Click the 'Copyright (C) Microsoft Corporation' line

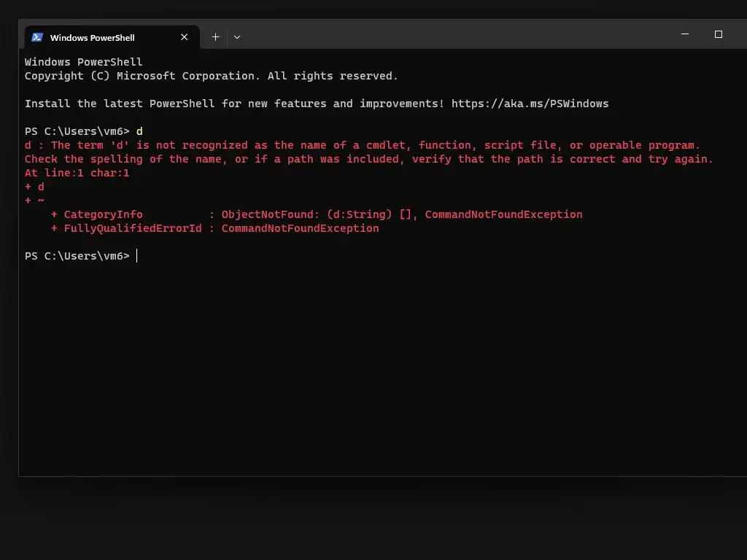point(211,76)
